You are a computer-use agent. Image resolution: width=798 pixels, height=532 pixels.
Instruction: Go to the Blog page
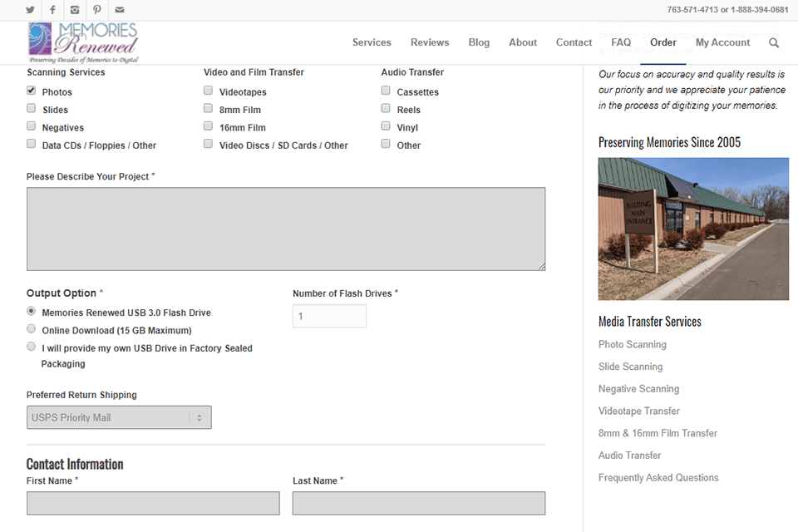[479, 42]
